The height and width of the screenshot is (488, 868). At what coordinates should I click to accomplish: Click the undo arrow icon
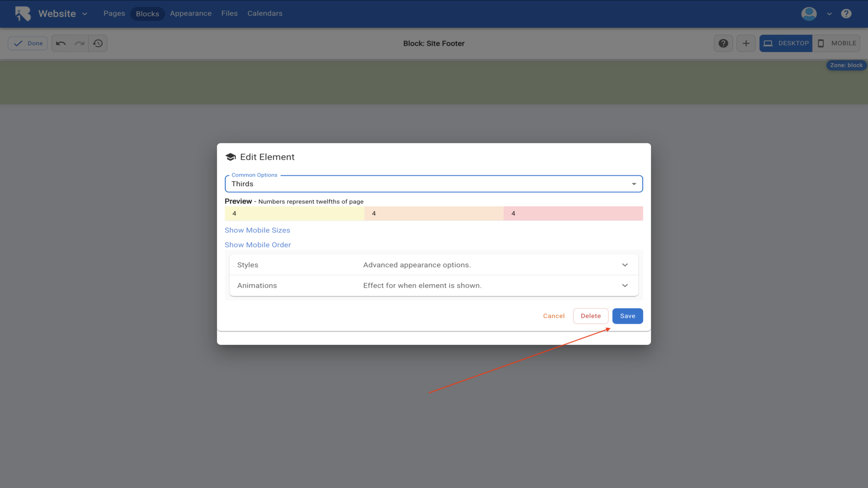tap(61, 43)
